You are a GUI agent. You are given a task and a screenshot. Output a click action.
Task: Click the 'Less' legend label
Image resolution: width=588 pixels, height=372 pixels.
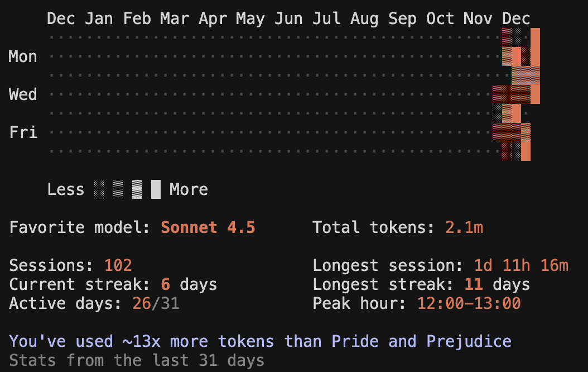[65, 189]
